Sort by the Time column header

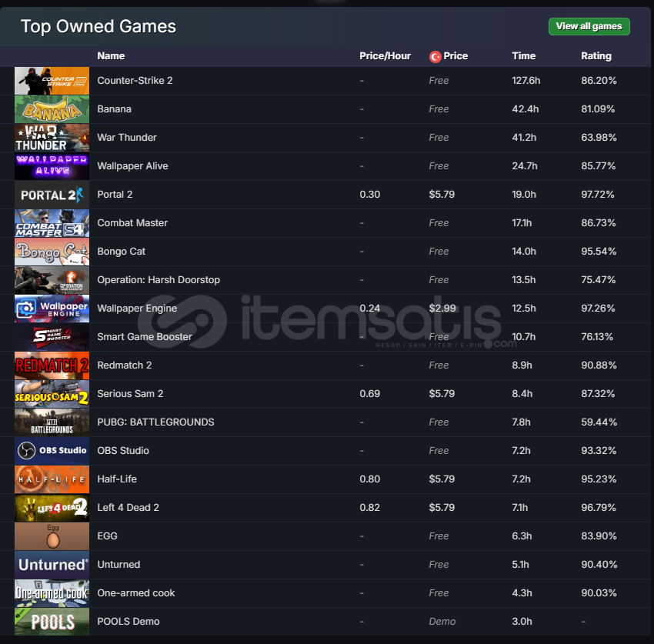(x=523, y=56)
